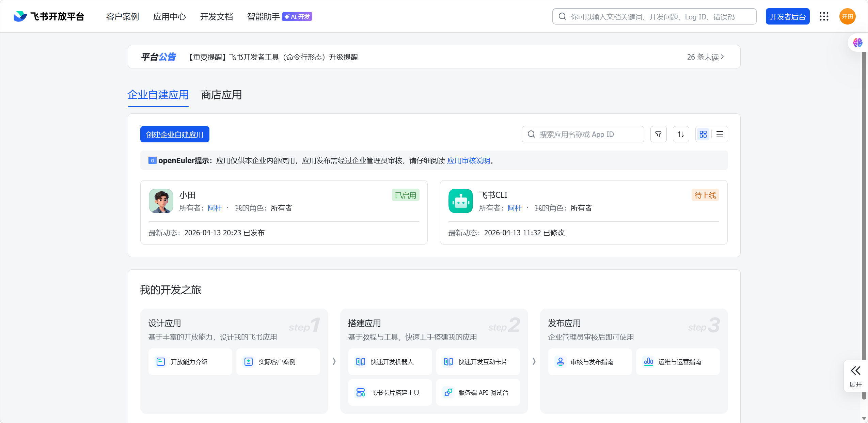Open the apps grid launcher icon
Screen dimensions: 868x423
824,16
